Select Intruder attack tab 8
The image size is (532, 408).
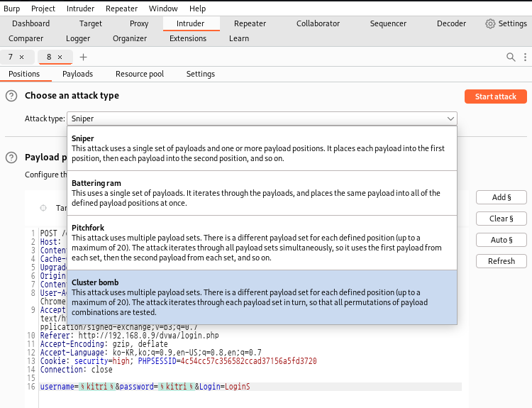[x=49, y=57]
